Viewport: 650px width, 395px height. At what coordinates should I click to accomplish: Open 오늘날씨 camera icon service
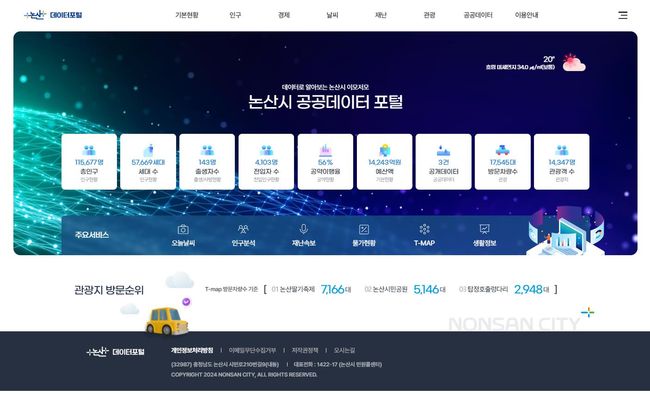point(183,235)
